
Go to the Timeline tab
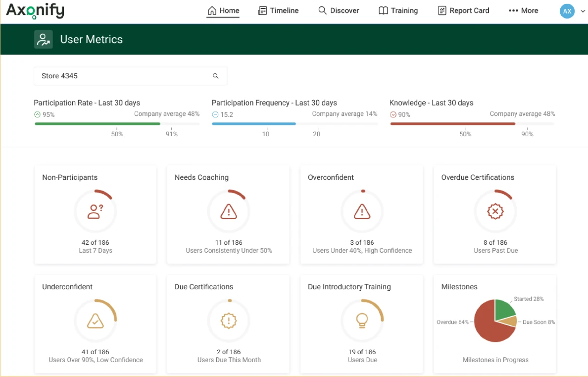[x=278, y=10]
